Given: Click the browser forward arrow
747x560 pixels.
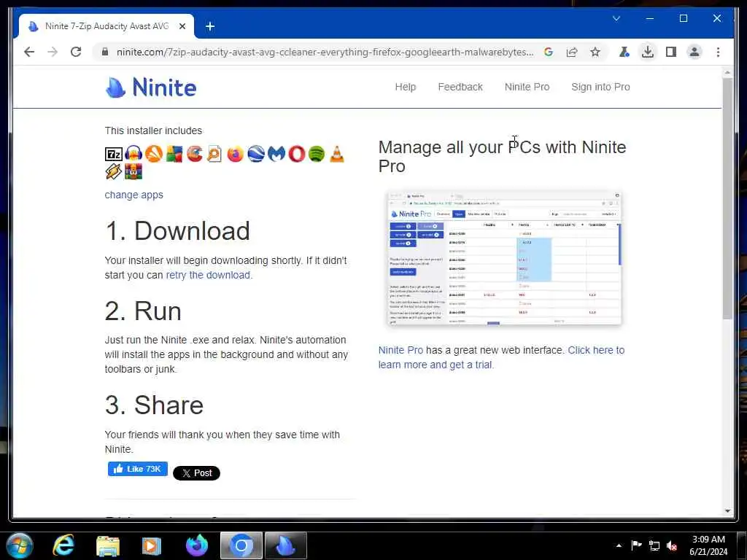Looking at the screenshot, I should point(53,52).
